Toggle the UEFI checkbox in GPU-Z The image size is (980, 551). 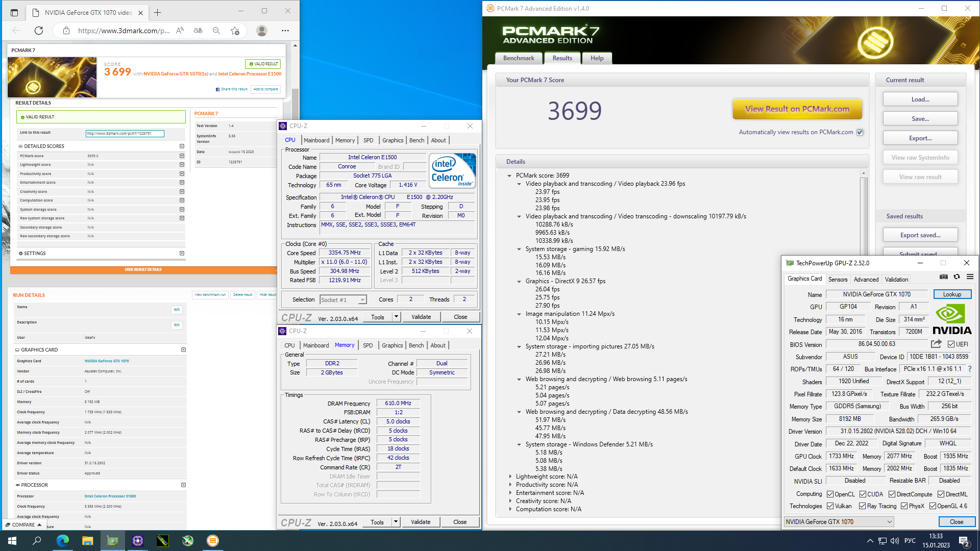click(951, 344)
